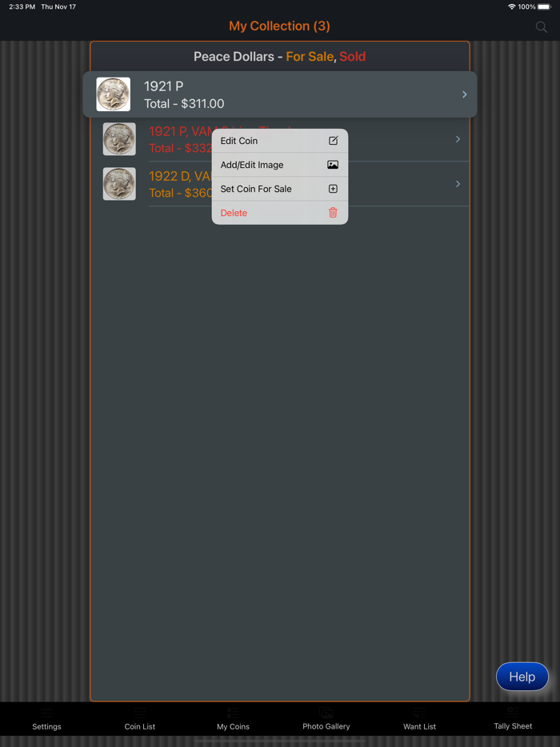Choose Set Coin For Sale menu entry
This screenshot has height=747, width=560.
280,189
